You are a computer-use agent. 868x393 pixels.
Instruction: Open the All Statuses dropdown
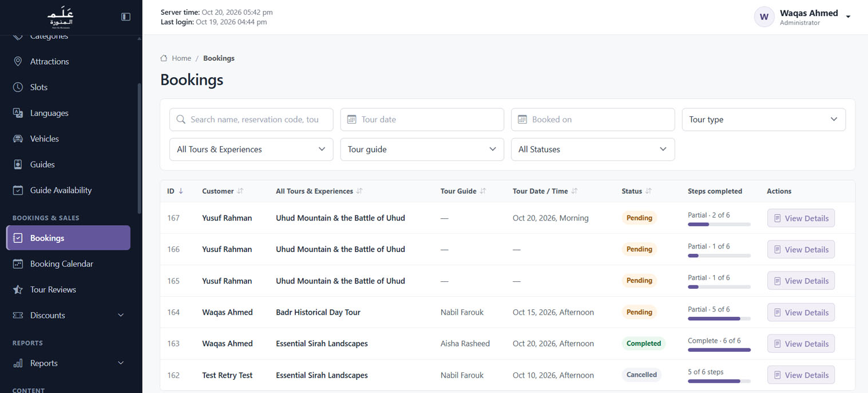click(593, 149)
